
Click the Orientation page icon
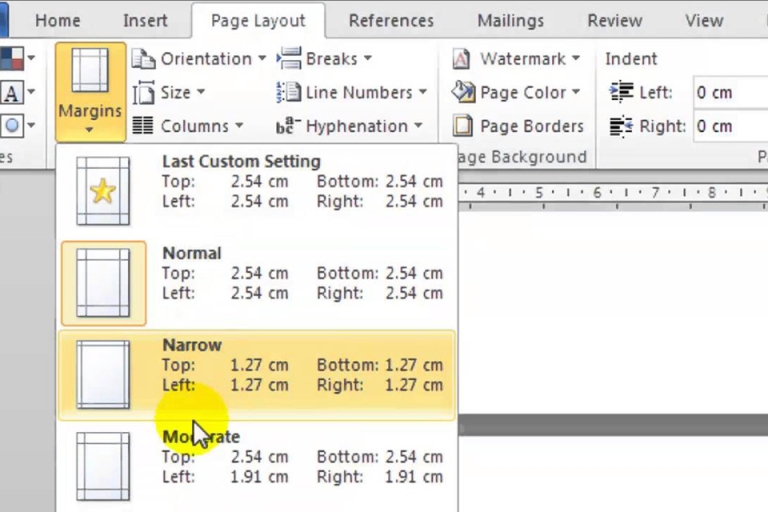(144, 59)
